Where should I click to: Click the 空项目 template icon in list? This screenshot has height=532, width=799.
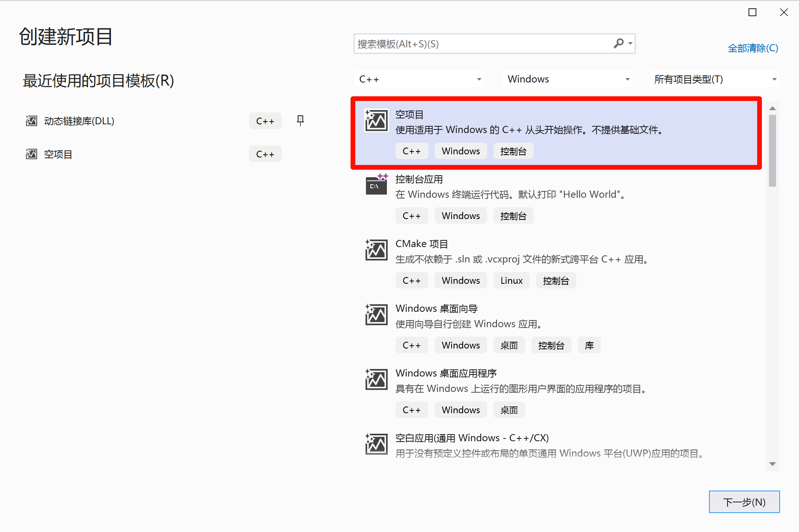(376, 120)
